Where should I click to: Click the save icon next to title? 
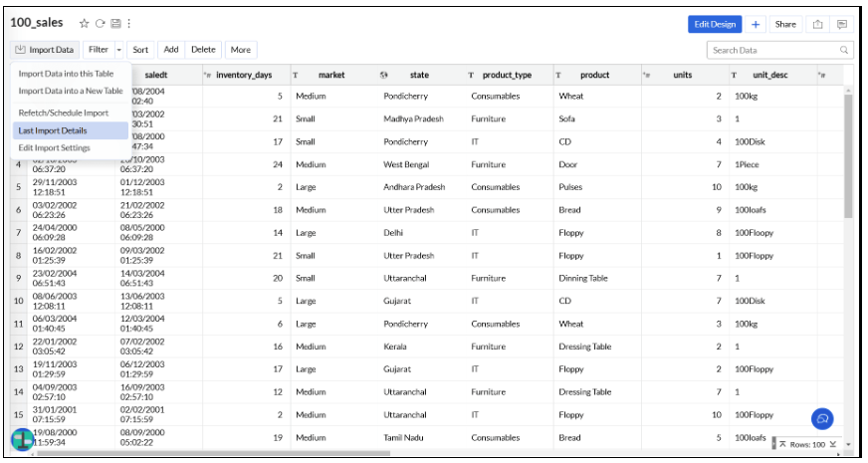(115, 23)
